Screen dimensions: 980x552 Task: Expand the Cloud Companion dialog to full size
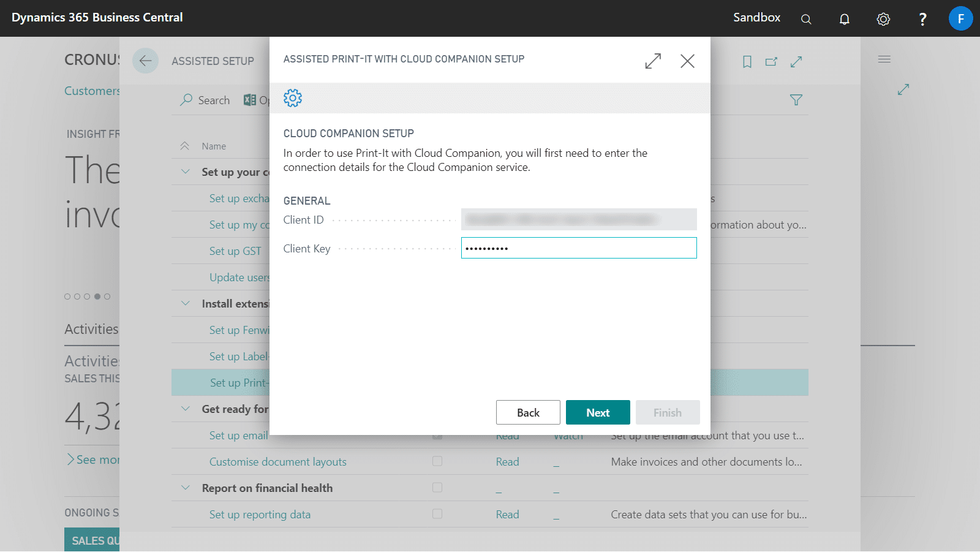pyautogui.click(x=653, y=61)
